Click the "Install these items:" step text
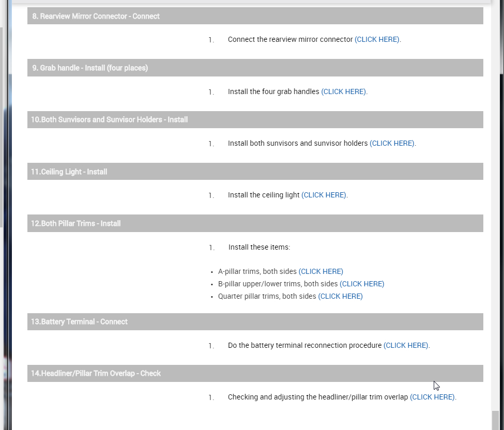The height and width of the screenshot is (430, 504). [259, 247]
